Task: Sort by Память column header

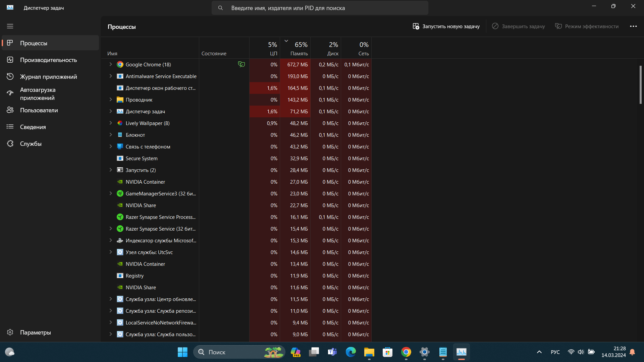Action: coord(295,48)
